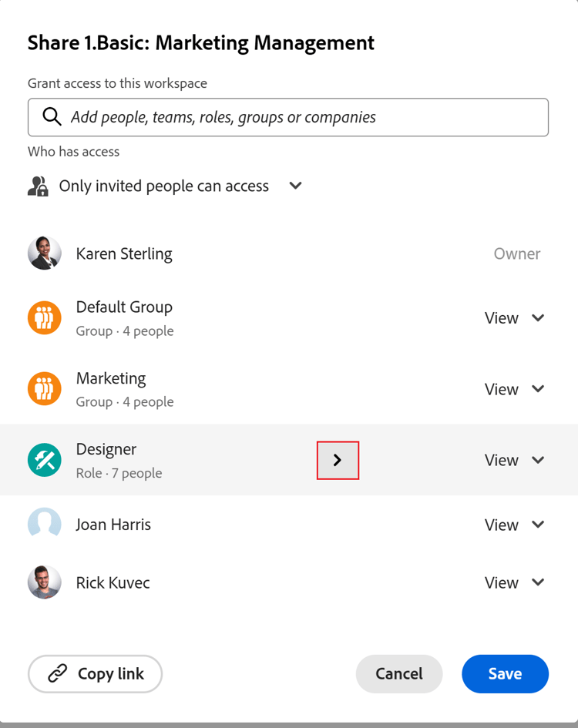Open Marketing View permission dropdown
This screenshot has width=578, height=728.
tap(514, 389)
